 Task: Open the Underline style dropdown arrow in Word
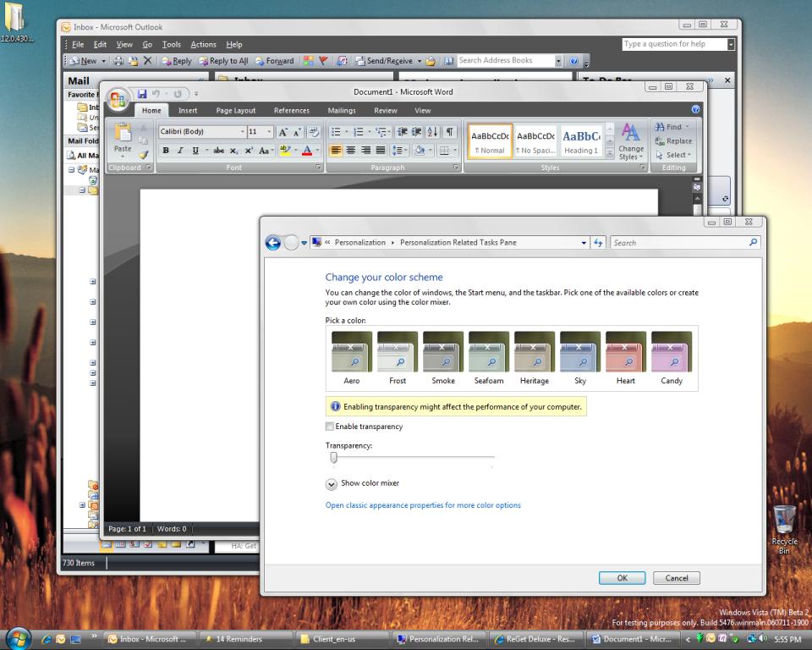[206, 151]
